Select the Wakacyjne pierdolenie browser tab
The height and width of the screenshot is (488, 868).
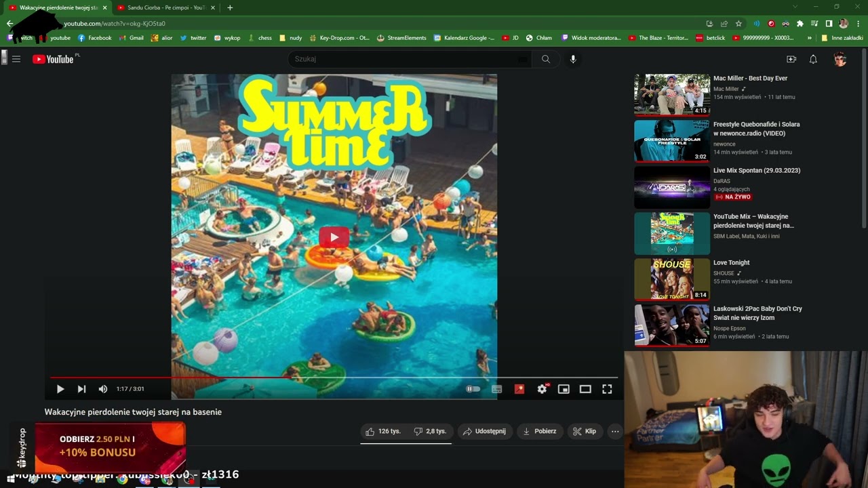[58, 7]
